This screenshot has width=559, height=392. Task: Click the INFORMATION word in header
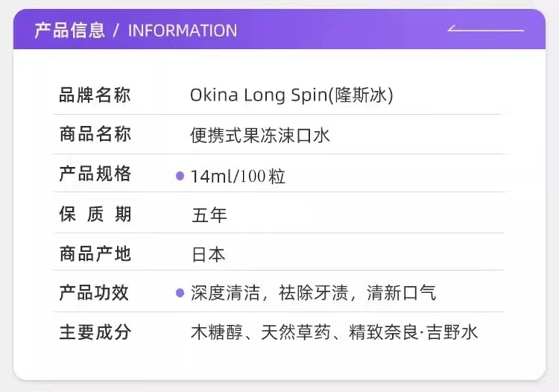coord(183,31)
